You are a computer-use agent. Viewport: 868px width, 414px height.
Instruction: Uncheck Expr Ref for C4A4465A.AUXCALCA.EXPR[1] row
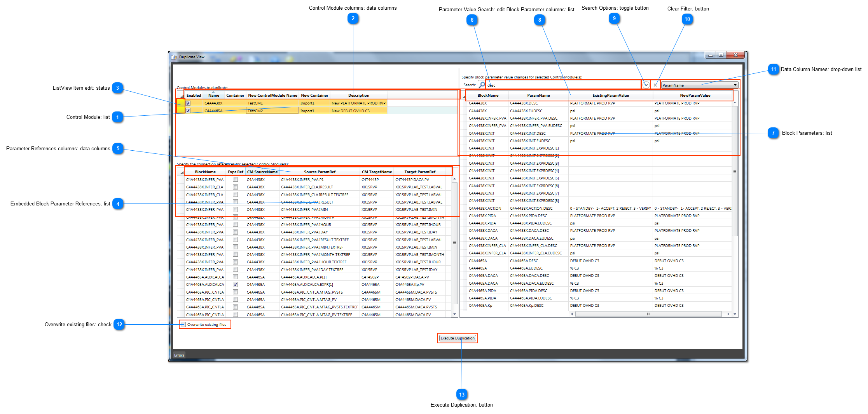pyautogui.click(x=235, y=284)
